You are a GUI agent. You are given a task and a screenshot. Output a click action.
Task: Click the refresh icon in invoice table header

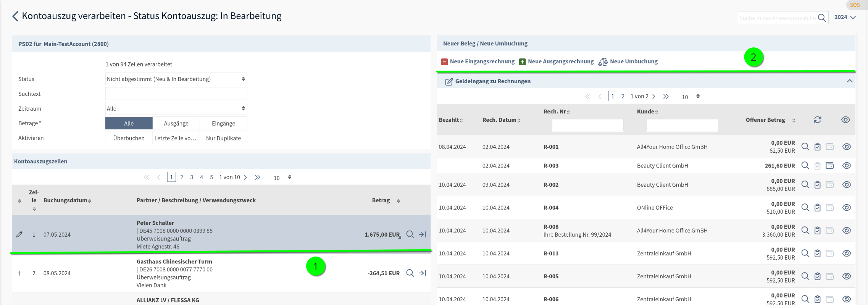(x=817, y=120)
